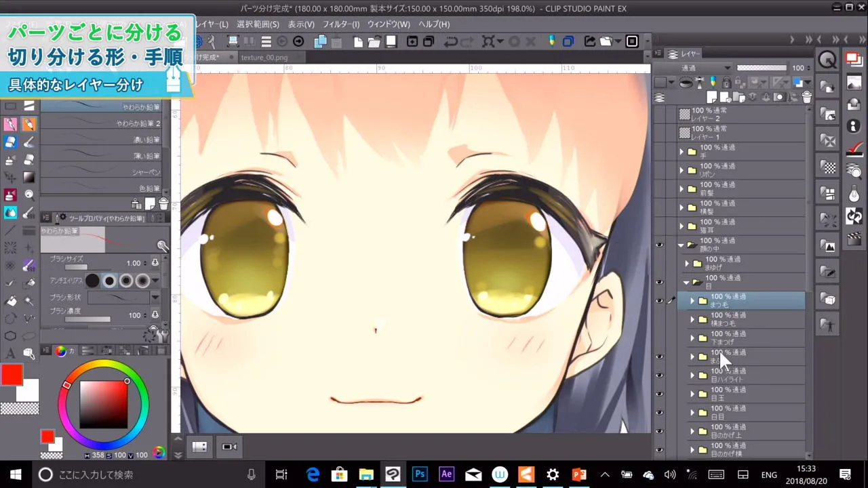Click the Quick Access Q icon

827,60
